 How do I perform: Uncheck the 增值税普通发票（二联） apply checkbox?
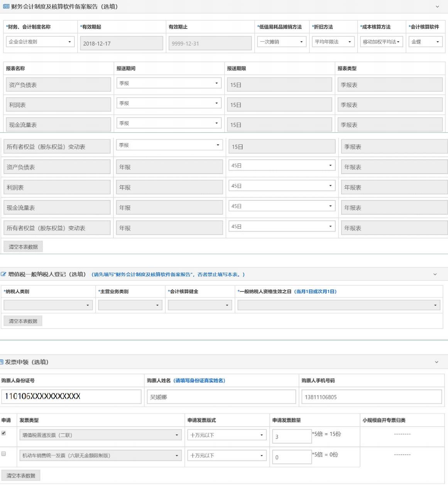[x=4, y=433]
